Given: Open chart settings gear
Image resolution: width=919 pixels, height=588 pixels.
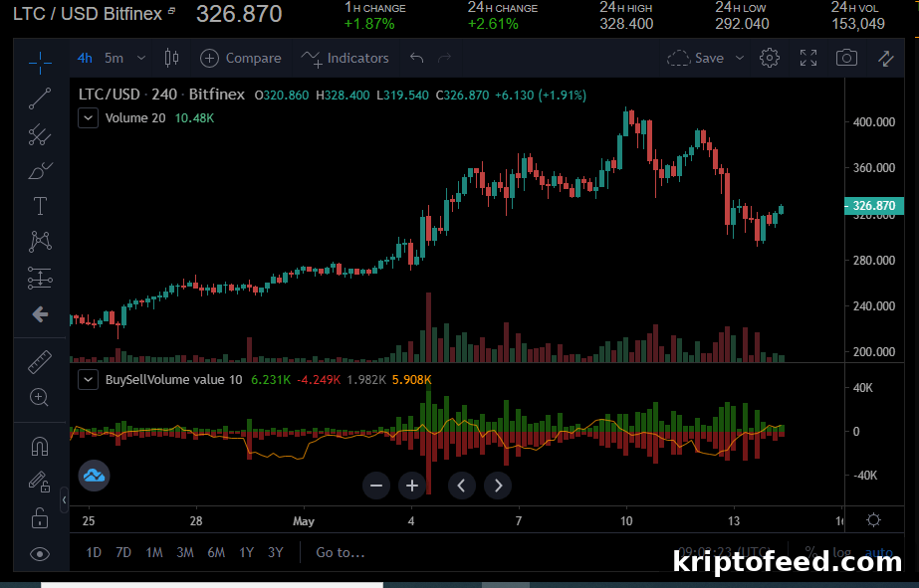Looking at the screenshot, I should pyautogui.click(x=770, y=58).
